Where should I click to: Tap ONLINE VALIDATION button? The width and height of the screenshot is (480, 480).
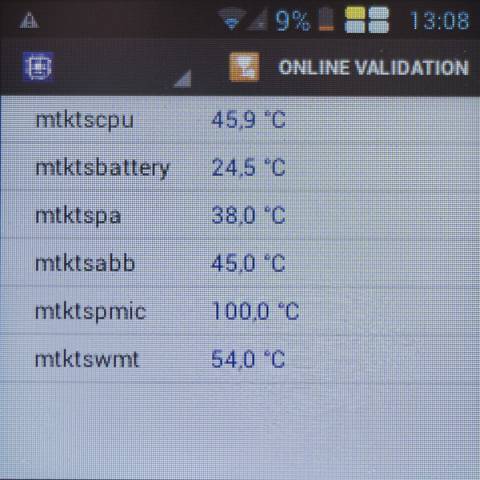click(x=373, y=68)
